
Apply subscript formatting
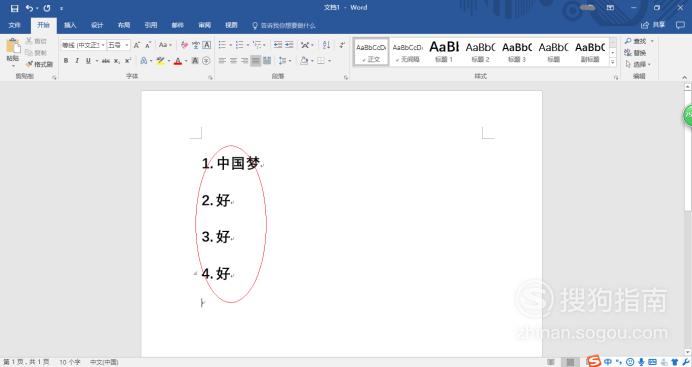click(117, 61)
